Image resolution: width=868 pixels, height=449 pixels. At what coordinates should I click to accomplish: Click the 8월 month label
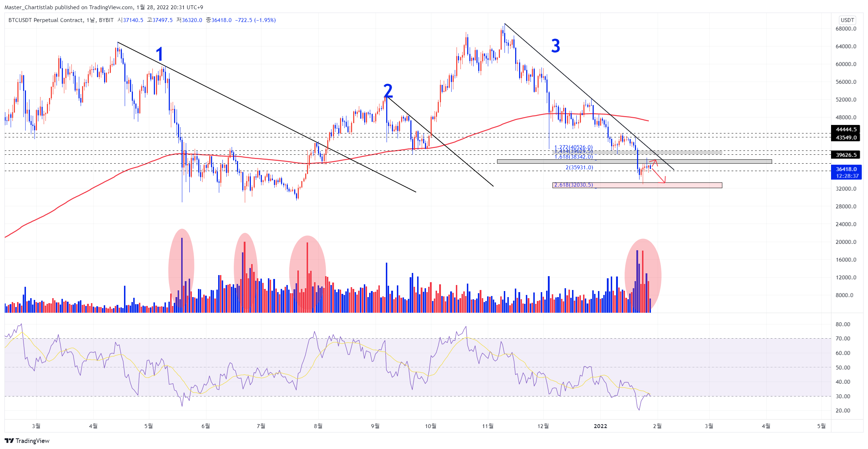[x=318, y=426]
